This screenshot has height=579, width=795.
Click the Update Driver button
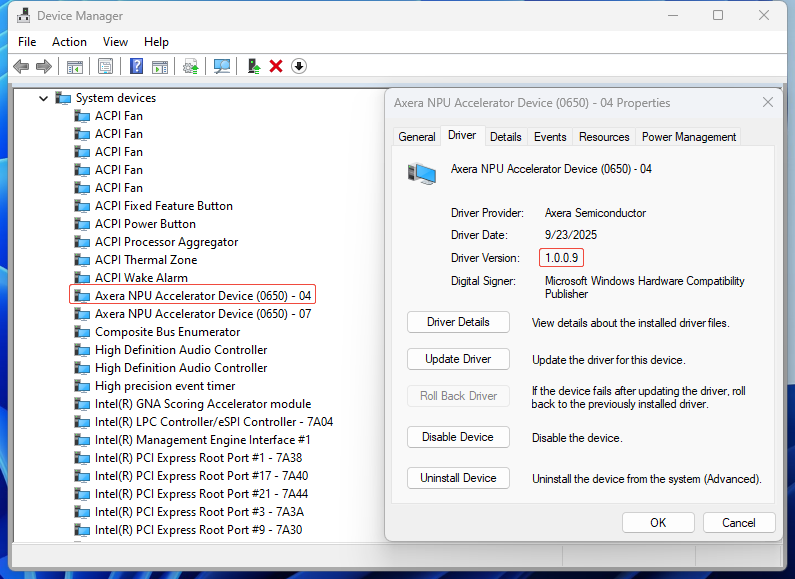point(458,359)
